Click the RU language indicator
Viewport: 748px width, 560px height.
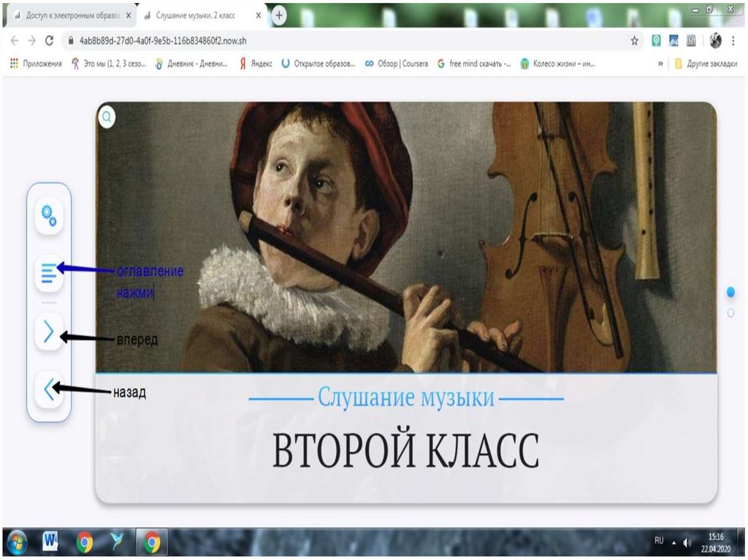(x=659, y=541)
